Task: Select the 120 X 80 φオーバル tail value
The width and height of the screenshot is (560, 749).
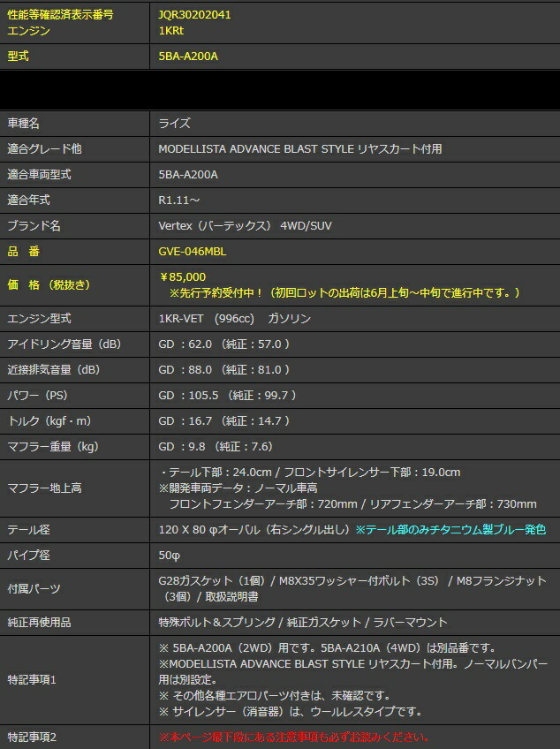Action: (x=255, y=530)
